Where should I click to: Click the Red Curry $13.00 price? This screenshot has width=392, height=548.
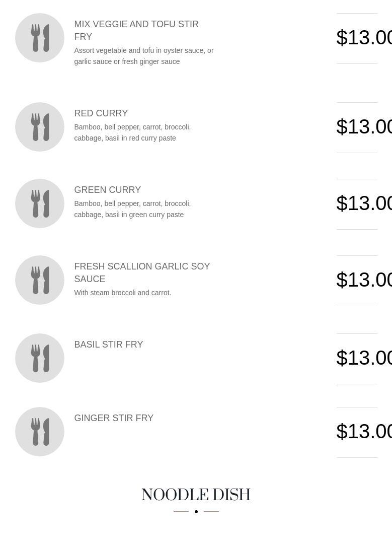pyautogui.click(x=364, y=127)
